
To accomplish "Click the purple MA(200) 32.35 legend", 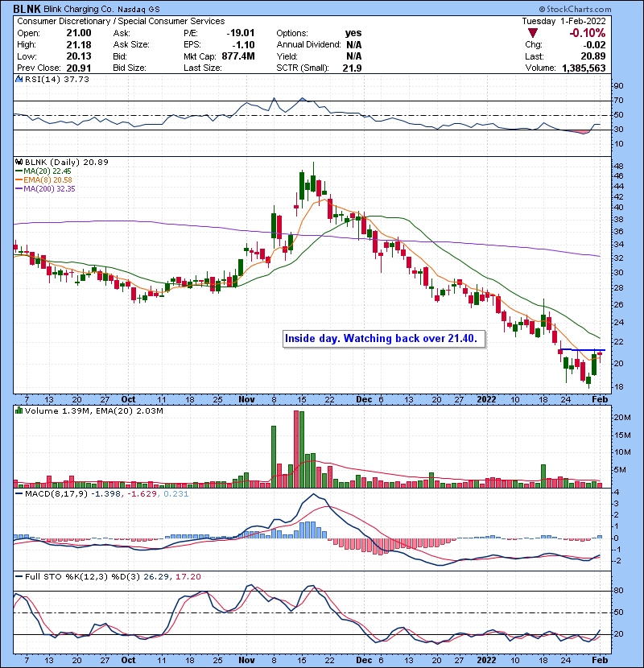I will tap(45, 188).
